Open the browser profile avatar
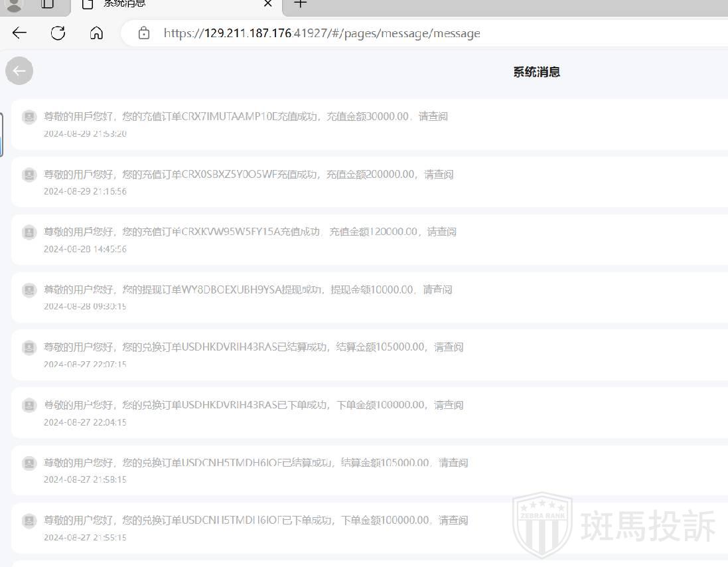The height and width of the screenshot is (567, 728). [15, 4]
